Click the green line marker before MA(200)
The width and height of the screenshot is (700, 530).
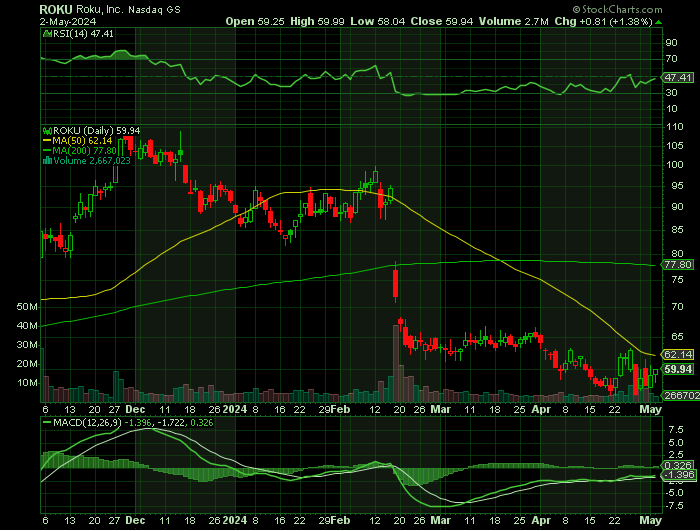[x=47, y=150]
